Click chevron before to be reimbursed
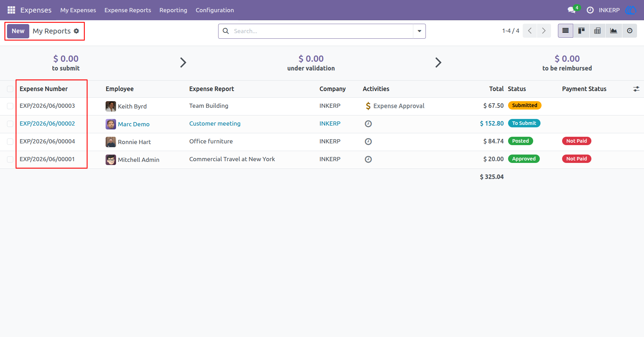The image size is (644, 337). (438, 62)
